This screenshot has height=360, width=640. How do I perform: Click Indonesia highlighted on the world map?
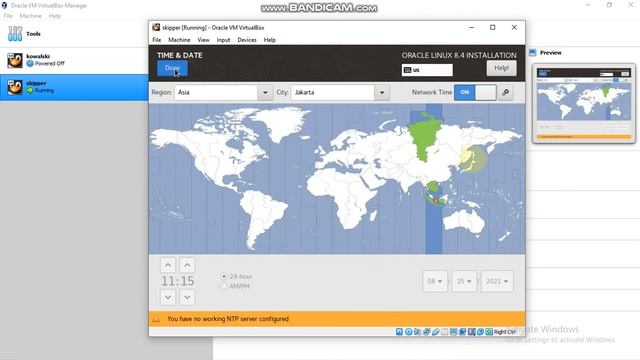(436, 200)
